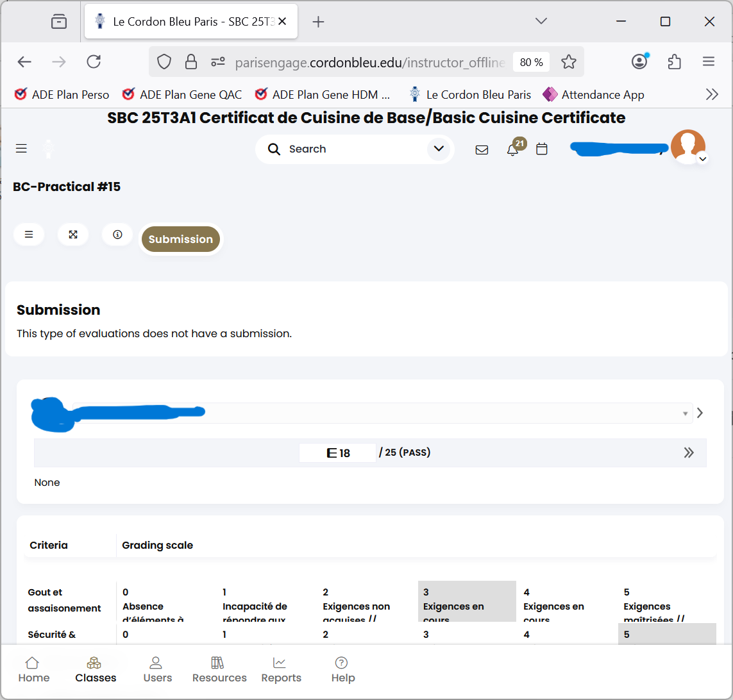Open Le Cordon Bleu Paris bookmark

(470, 94)
